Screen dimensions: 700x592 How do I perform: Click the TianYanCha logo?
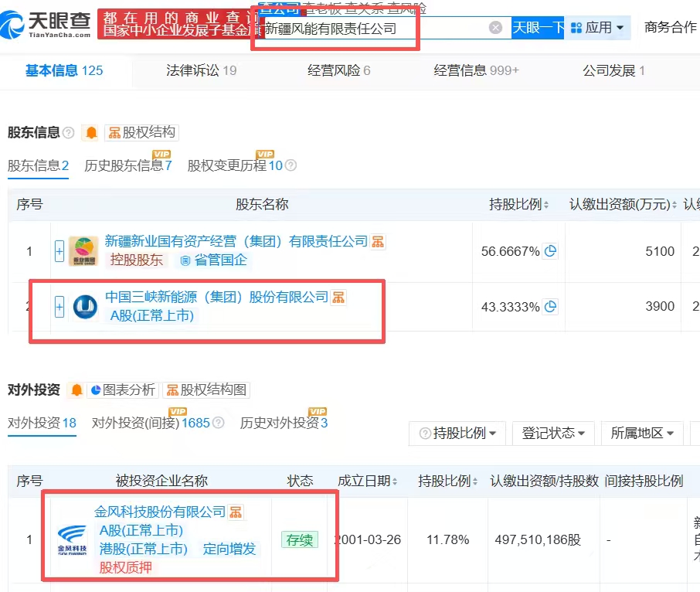pos(45,25)
